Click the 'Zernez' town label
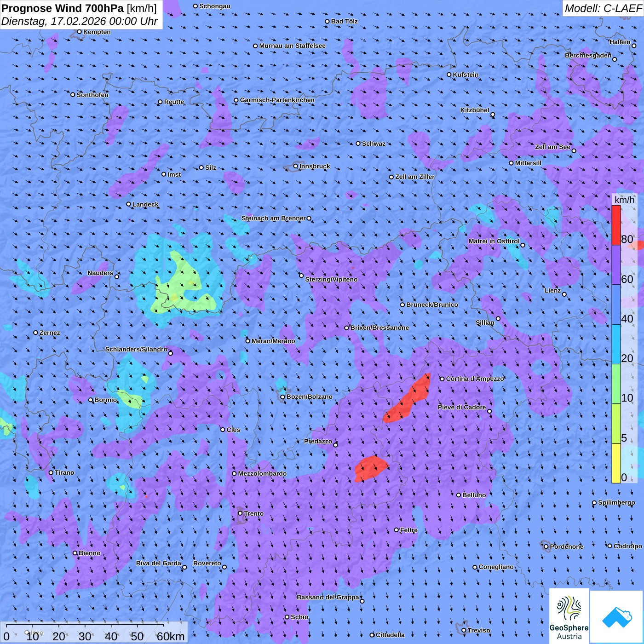The image size is (644, 644). 50,333
